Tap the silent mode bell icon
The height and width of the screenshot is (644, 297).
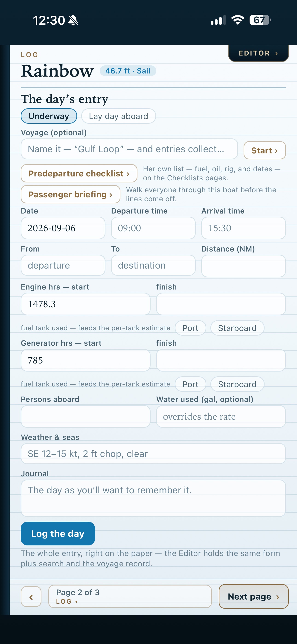click(x=73, y=20)
